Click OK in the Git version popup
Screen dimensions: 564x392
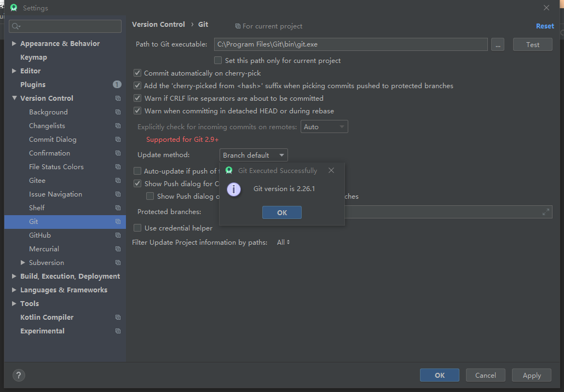click(x=281, y=212)
